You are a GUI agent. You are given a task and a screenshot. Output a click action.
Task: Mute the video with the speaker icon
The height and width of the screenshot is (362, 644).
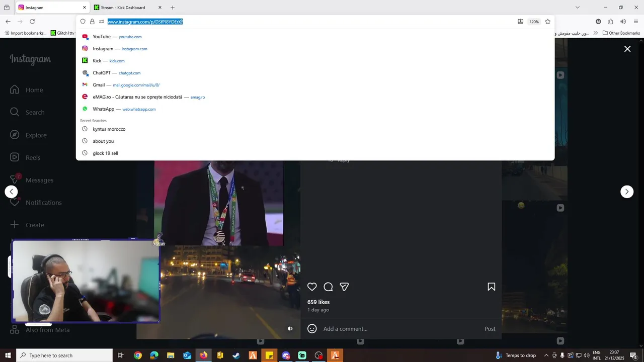click(x=290, y=329)
